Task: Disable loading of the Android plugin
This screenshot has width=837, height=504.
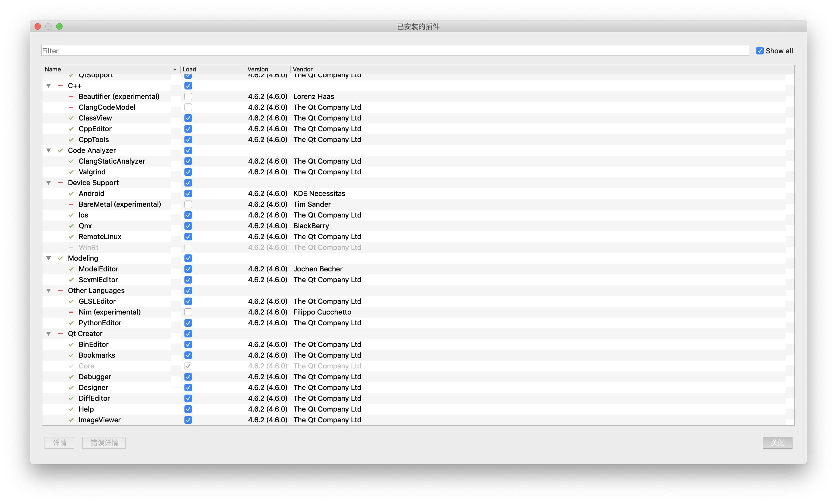Action: (x=188, y=194)
